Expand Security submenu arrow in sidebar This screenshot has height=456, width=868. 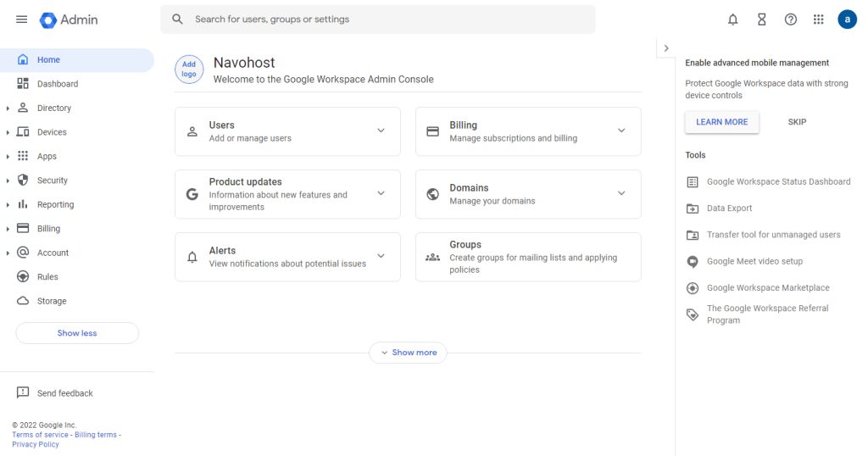pos(8,181)
